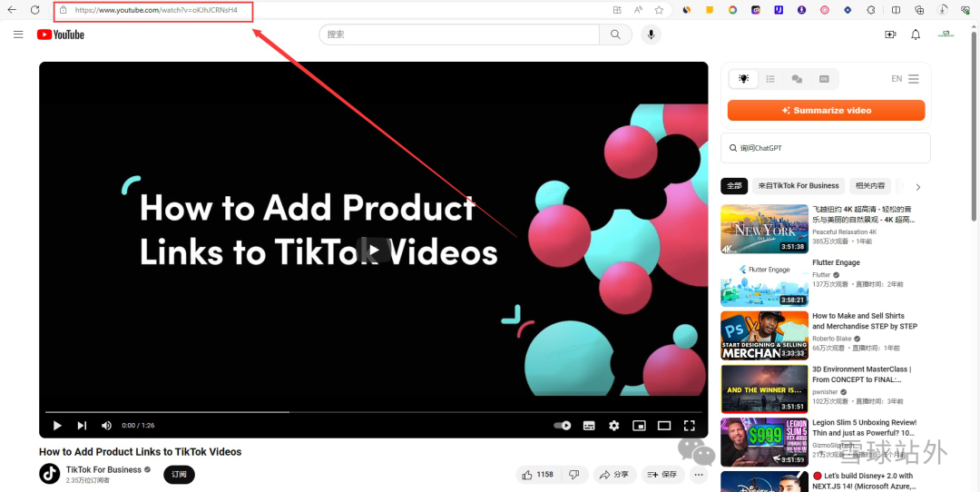This screenshot has width=980, height=492.
Task: Switch player to theater mode
Action: coord(664,426)
